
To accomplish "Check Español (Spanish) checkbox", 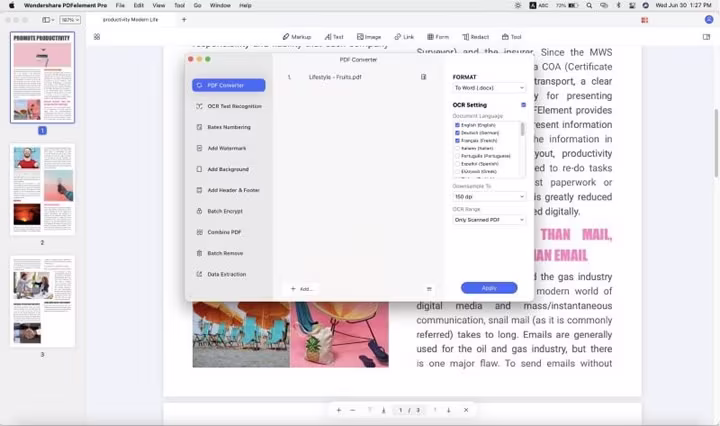I will pos(457,164).
